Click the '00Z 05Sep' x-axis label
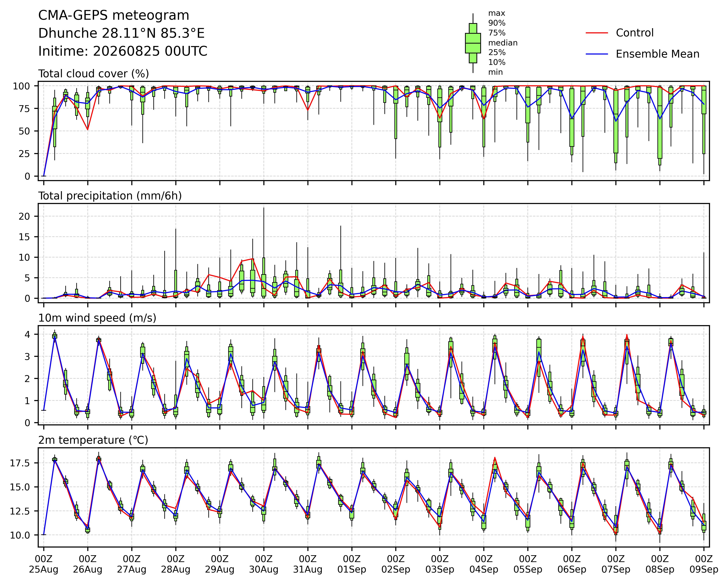This screenshot has width=728, height=584. 528,564
